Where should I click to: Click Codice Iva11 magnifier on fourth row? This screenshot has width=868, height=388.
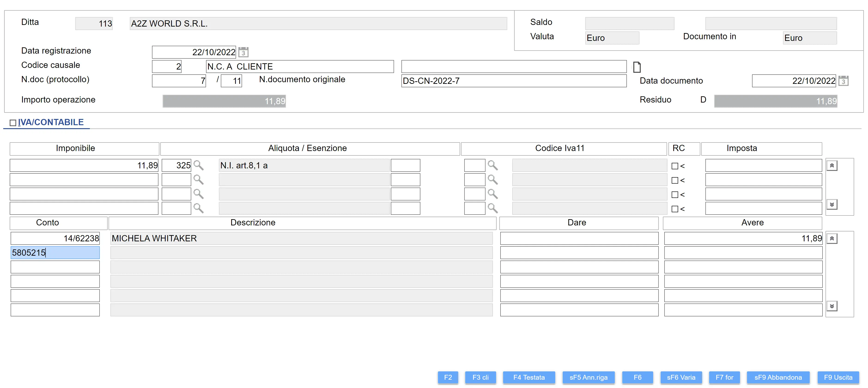click(x=493, y=209)
